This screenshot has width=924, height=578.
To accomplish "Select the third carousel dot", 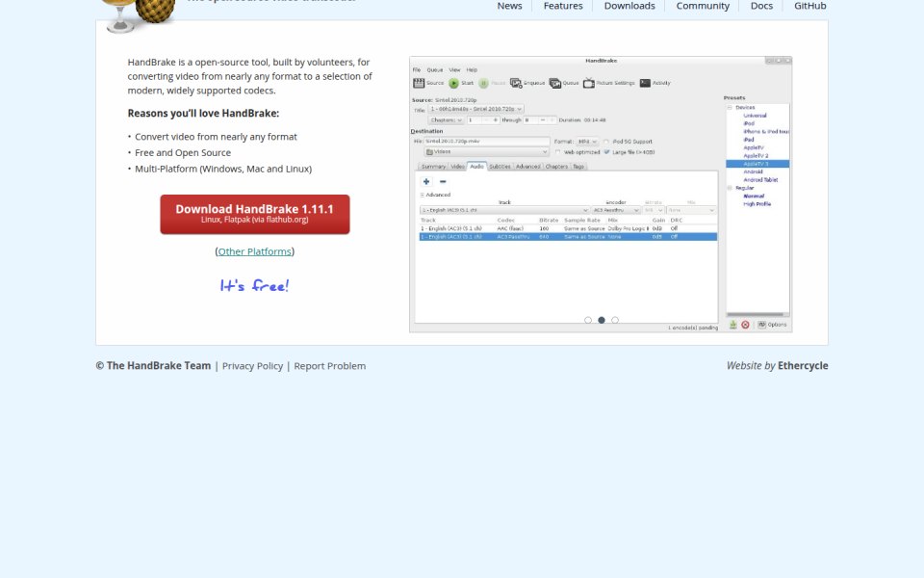I will point(615,320).
